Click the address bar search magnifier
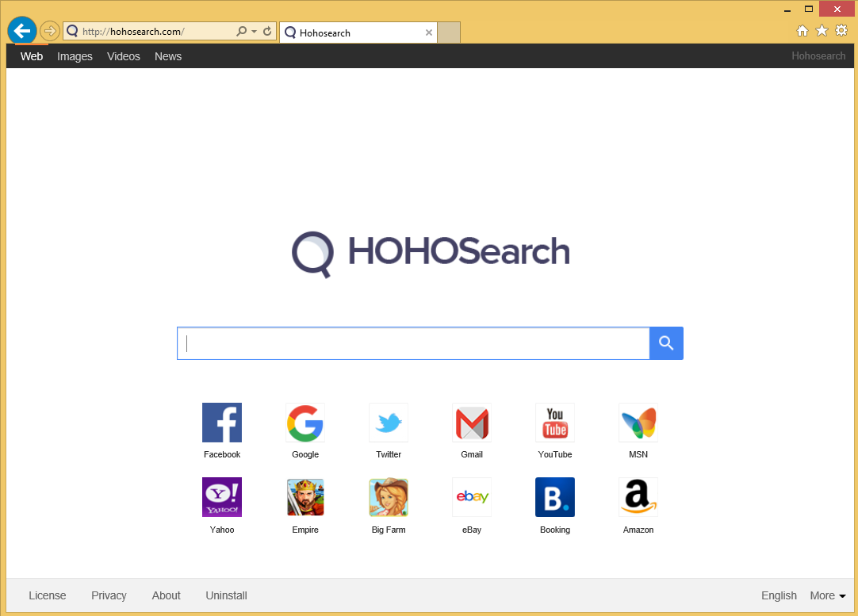 pos(241,31)
